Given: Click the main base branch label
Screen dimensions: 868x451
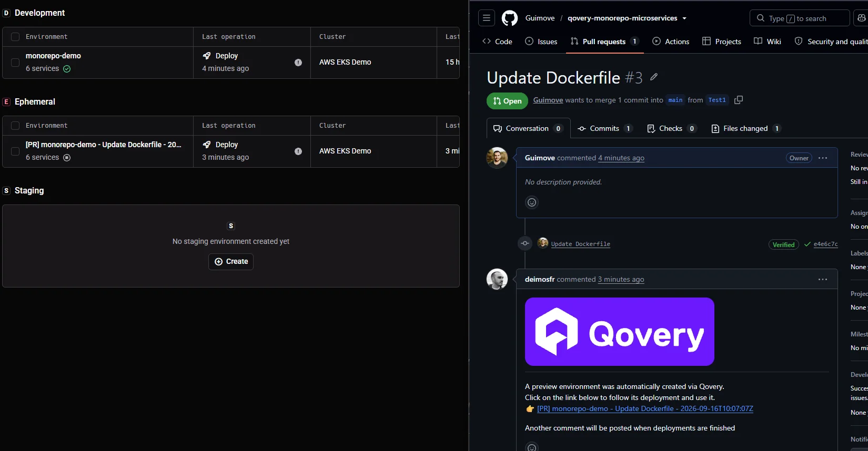Looking at the screenshot, I should click(675, 100).
